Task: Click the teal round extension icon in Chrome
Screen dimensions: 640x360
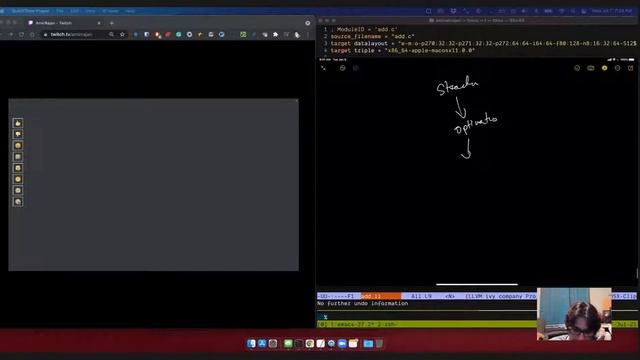Action: click(178, 35)
